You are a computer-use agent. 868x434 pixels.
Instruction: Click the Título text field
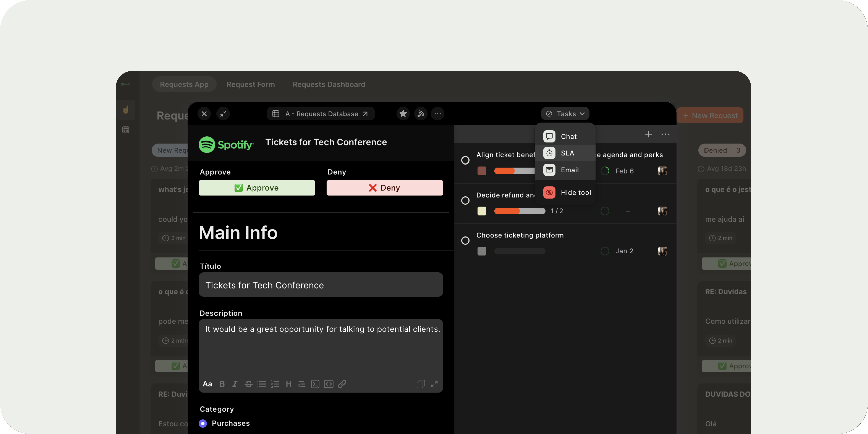[x=320, y=285]
